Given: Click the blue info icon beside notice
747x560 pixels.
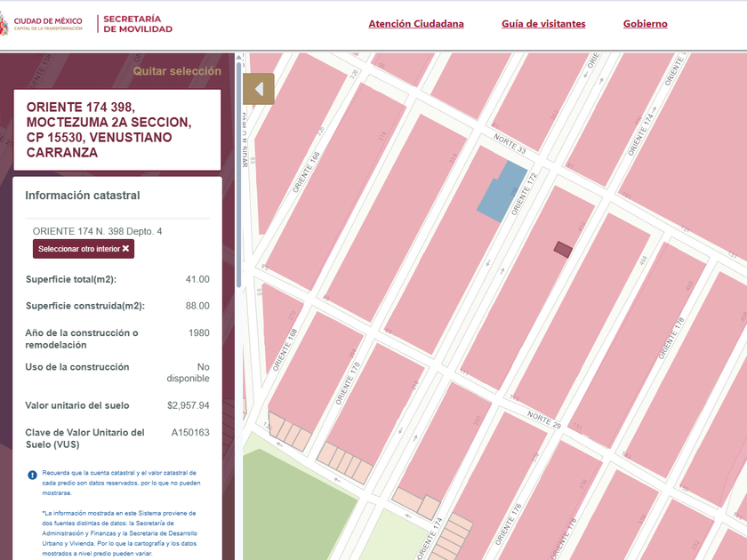Looking at the screenshot, I should coord(32,476).
